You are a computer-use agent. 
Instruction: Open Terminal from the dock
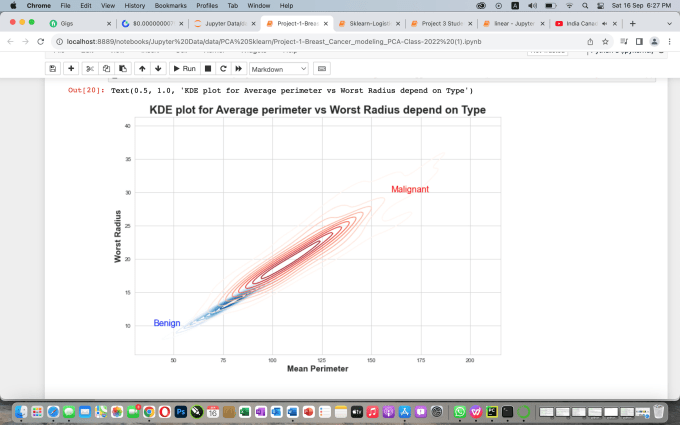[x=507, y=412]
